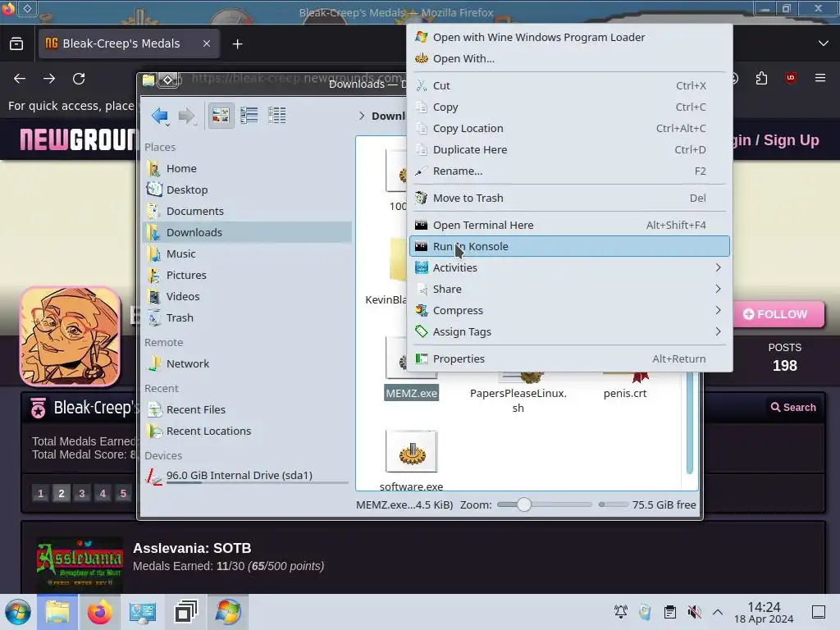The image size is (840, 630).
Task: Choose Rename... in context menu
Action: coord(569,171)
